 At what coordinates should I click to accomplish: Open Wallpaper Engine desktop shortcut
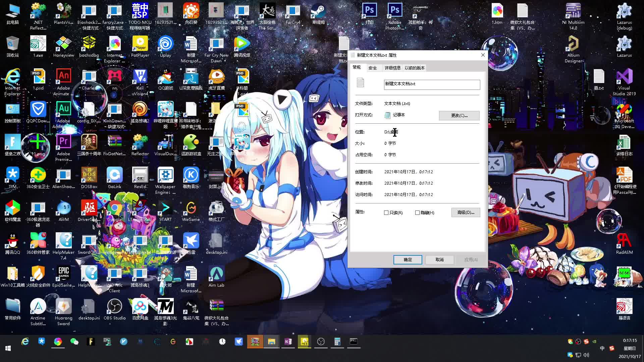tap(165, 181)
